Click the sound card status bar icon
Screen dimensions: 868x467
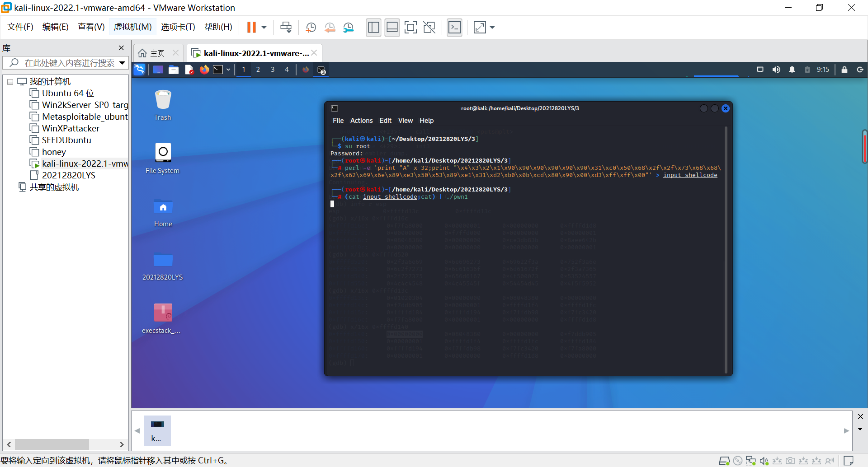(x=764, y=461)
